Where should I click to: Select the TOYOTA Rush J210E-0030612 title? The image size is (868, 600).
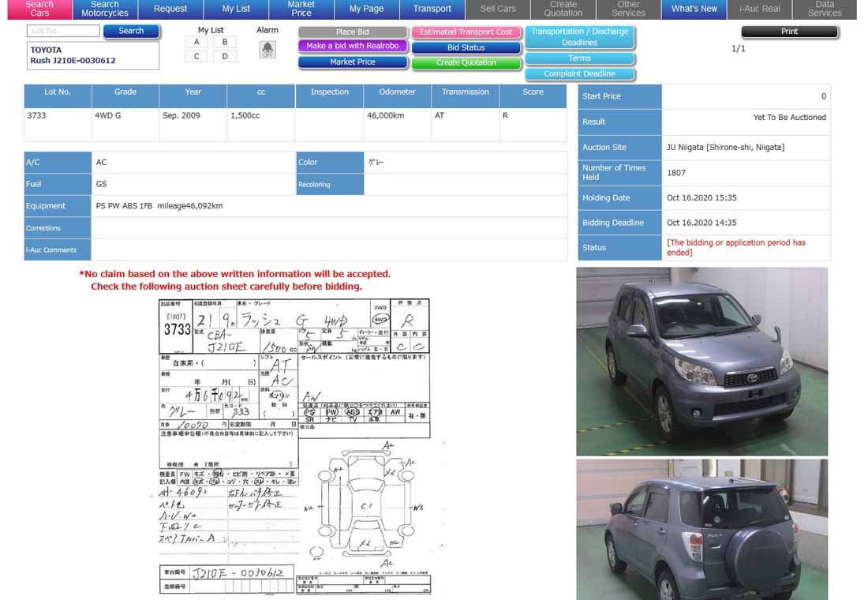73,55
